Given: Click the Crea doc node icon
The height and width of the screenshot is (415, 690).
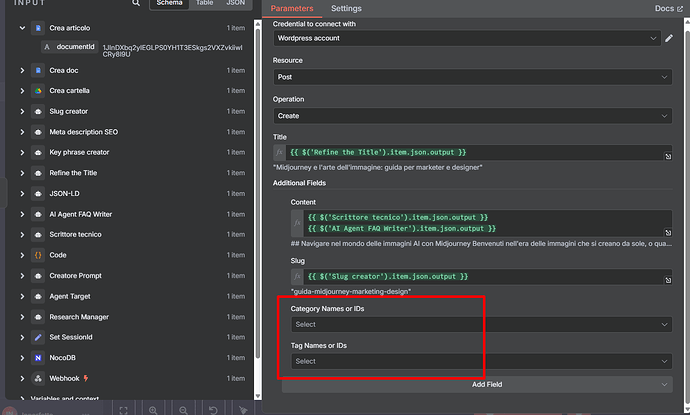Looking at the screenshot, I should pyautogui.click(x=38, y=70).
